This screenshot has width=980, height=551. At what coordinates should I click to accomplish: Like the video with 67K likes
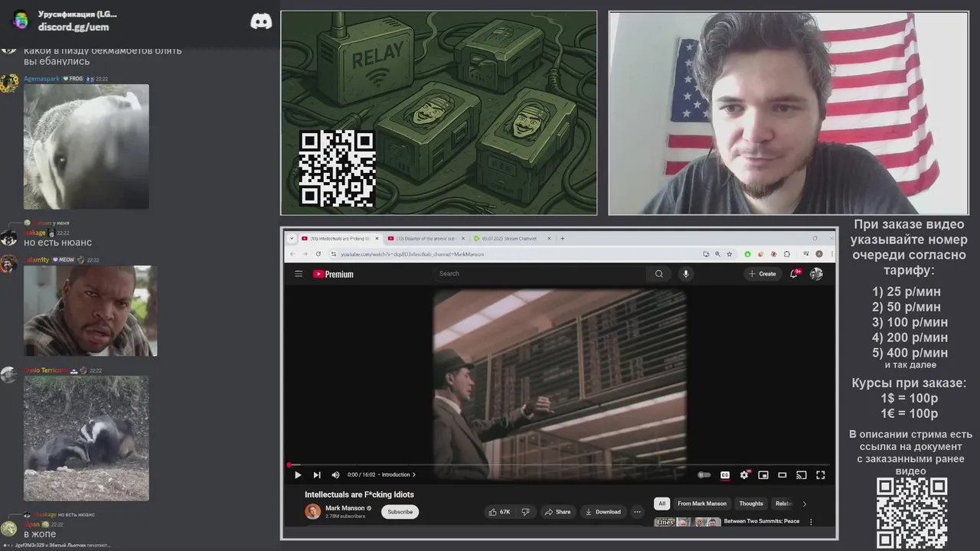500,512
